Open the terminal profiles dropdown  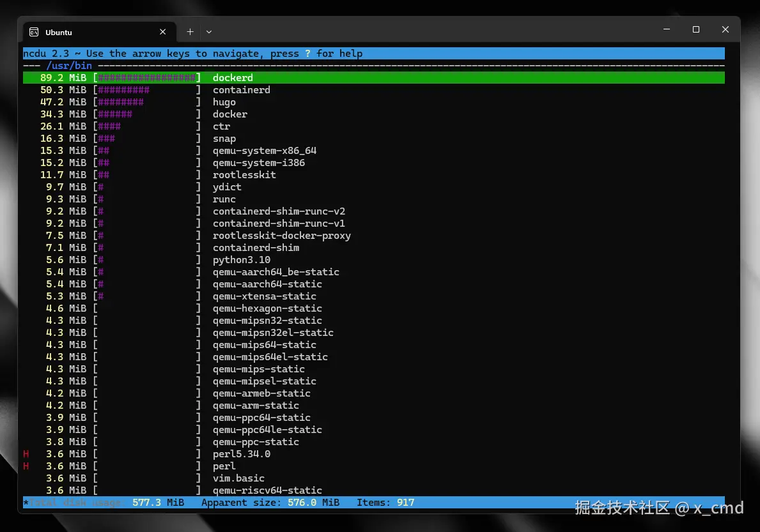click(209, 32)
